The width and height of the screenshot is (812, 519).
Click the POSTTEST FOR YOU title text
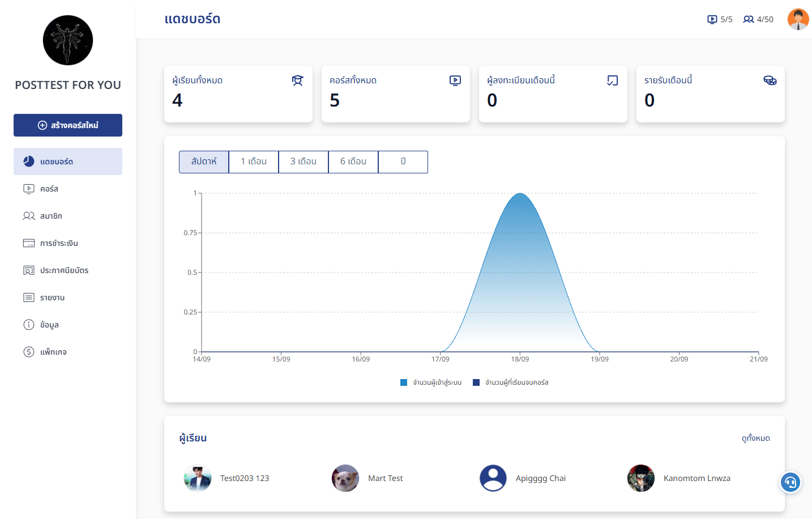68,85
